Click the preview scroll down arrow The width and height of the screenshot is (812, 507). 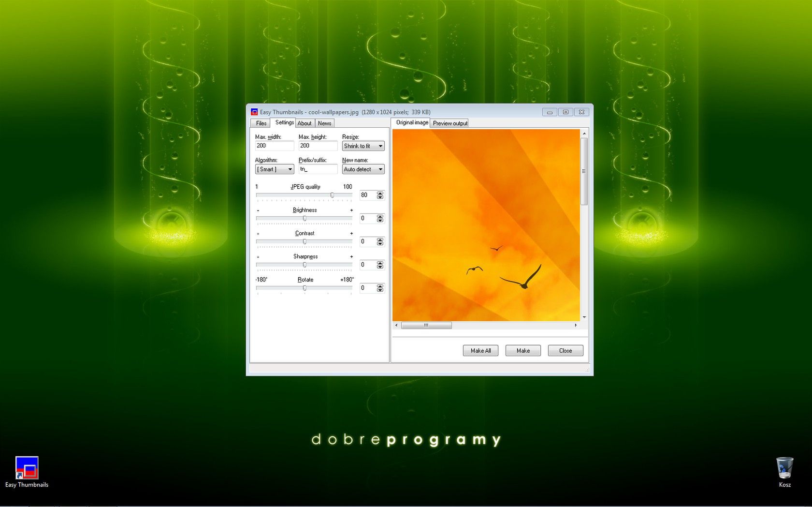584,317
